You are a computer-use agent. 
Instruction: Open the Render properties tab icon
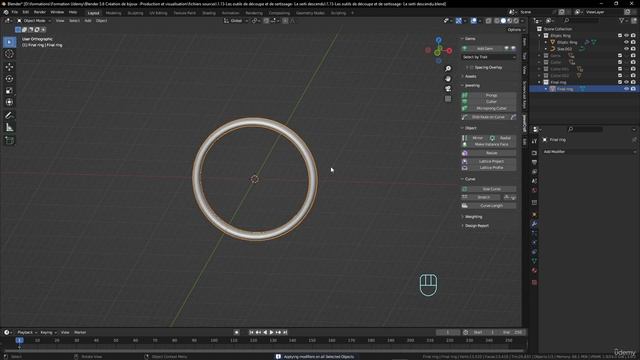click(x=534, y=153)
